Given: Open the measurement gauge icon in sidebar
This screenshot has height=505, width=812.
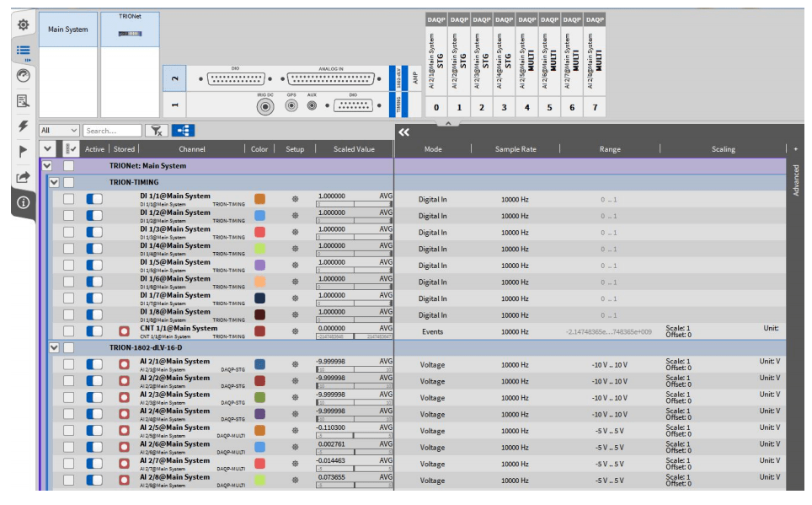Looking at the screenshot, I should (24, 76).
